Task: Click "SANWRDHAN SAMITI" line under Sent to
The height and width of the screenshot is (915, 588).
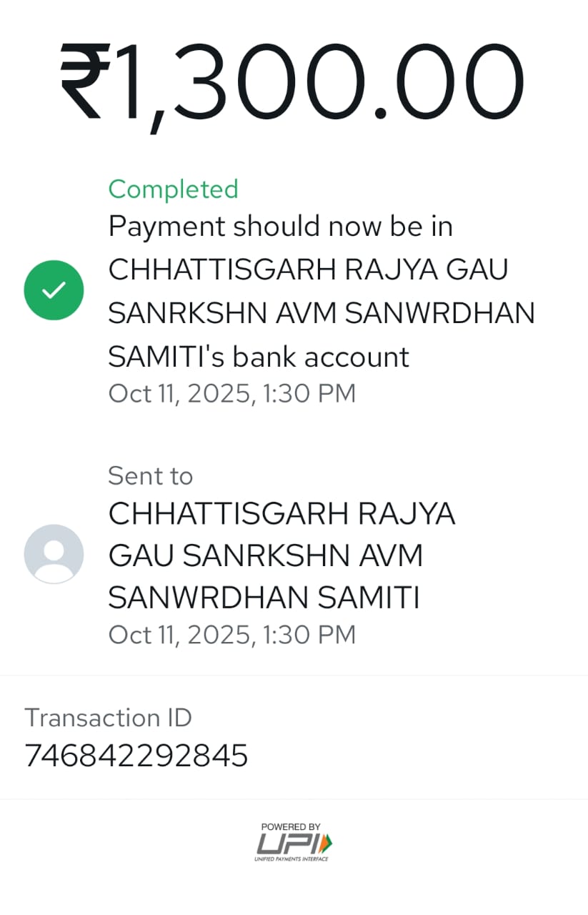Action: (x=264, y=598)
